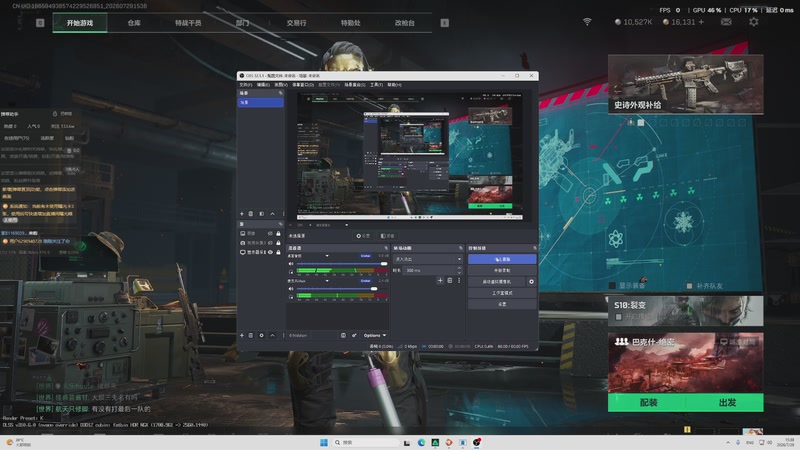Unlock the display capture source lock
The image size is (800, 450).
pyautogui.click(x=278, y=252)
